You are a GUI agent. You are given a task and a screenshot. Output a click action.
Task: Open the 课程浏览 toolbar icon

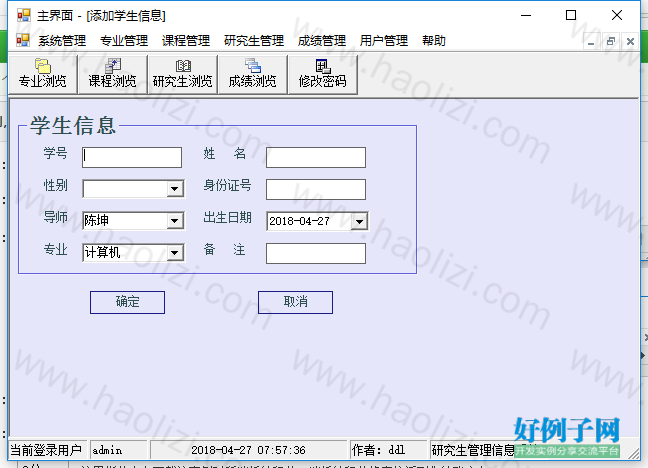click(112, 74)
